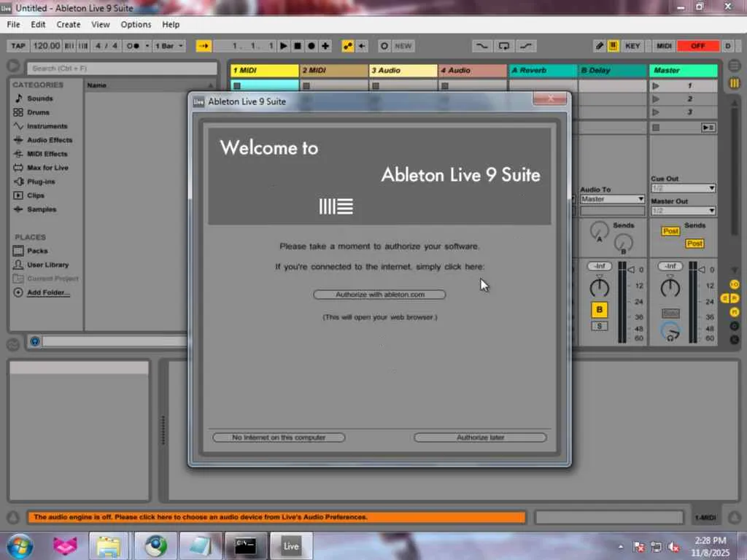Select Clips category in browser
747x560 pixels.
click(x=35, y=195)
